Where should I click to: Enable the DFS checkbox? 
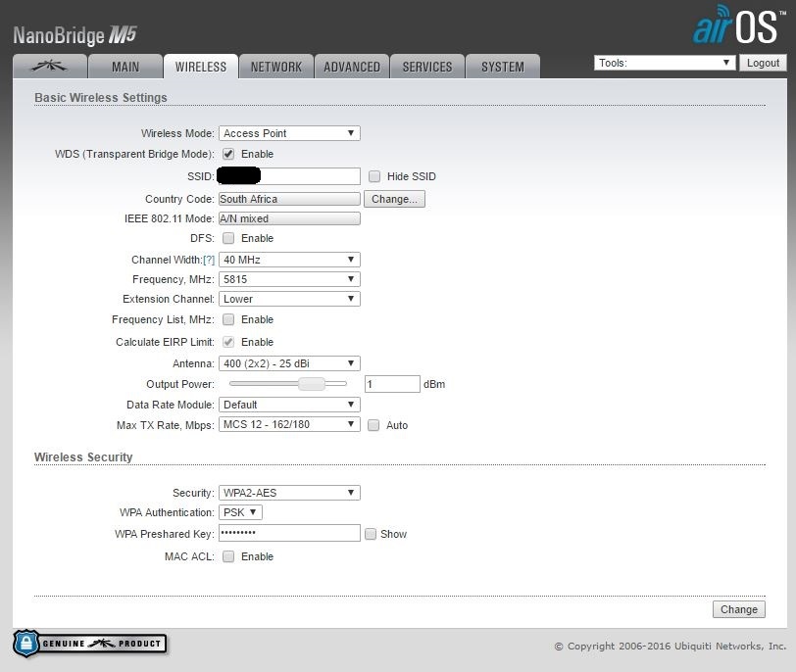(228, 238)
